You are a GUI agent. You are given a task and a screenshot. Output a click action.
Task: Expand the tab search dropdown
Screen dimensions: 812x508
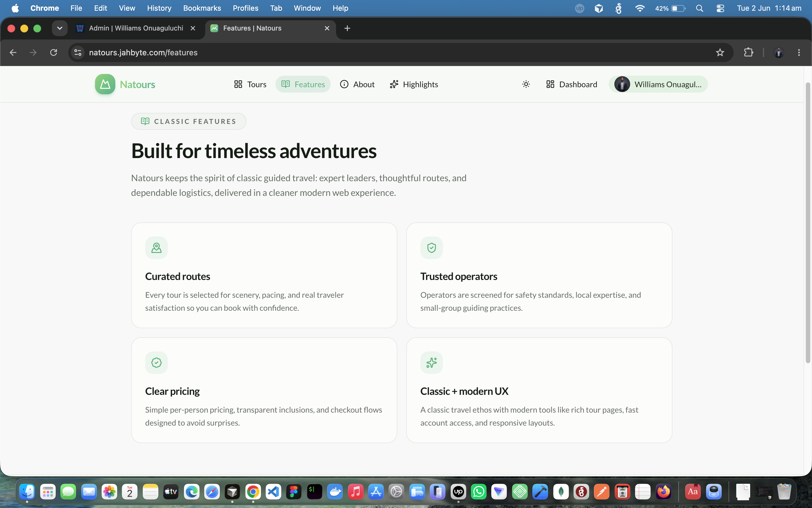click(x=59, y=28)
